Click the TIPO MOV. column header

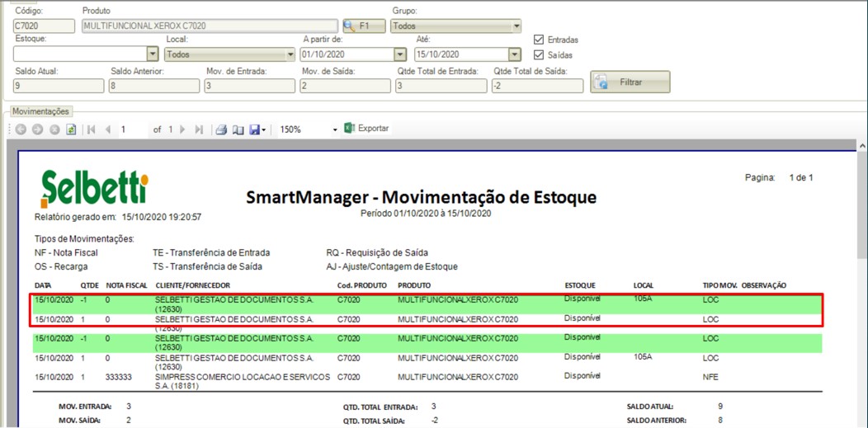pos(719,285)
